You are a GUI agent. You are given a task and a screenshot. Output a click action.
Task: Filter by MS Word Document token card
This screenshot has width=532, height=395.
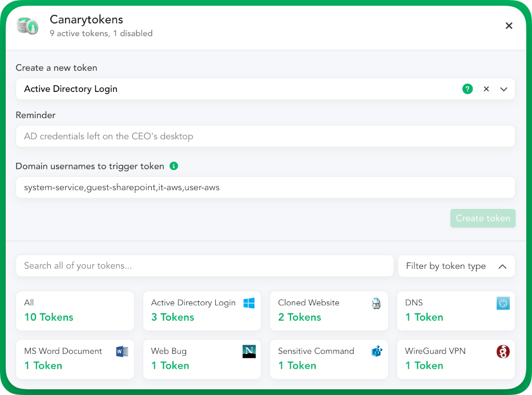click(x=75, y=360)
